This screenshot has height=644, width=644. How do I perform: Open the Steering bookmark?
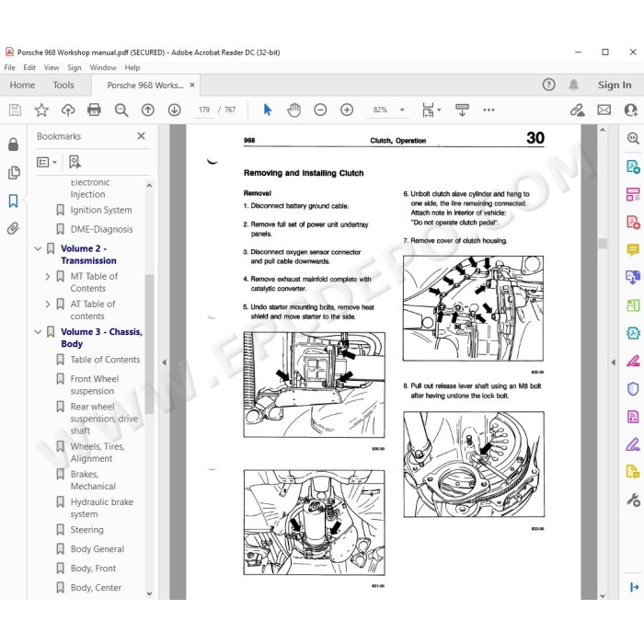[x=87, y=529]
